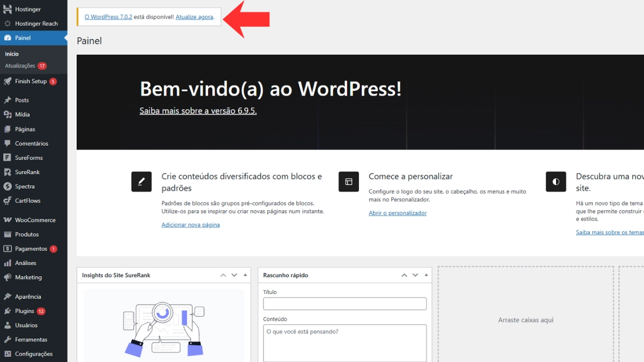The width and height of the screenshot is (644, 362).
Task: Click the Hostinger Reach icon
Action: point(8,24)
